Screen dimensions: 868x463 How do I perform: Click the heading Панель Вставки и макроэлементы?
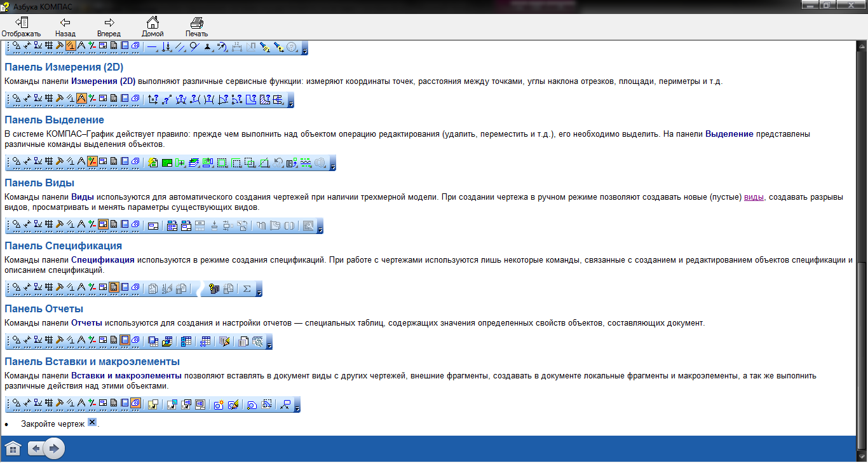pos(92,361)
